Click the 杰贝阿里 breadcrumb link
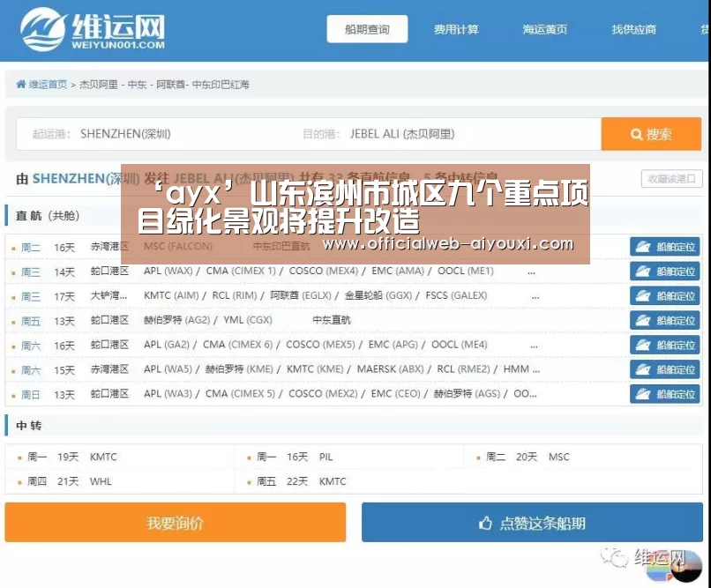This screenshot has width=711, height=588. (x=99, y=85)
